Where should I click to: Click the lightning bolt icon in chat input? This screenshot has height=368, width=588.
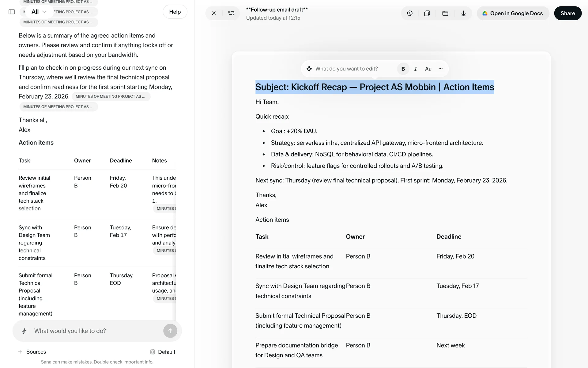(24, 331)
